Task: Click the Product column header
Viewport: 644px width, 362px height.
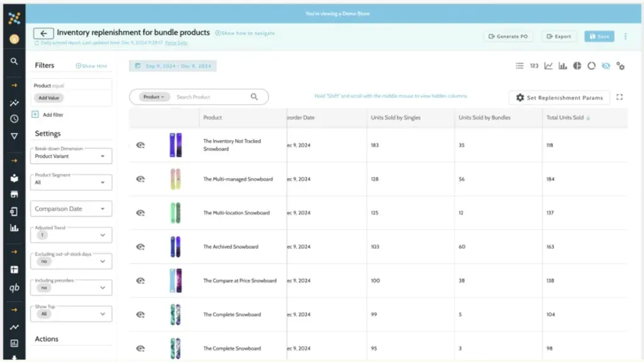Action: point(213,118)
